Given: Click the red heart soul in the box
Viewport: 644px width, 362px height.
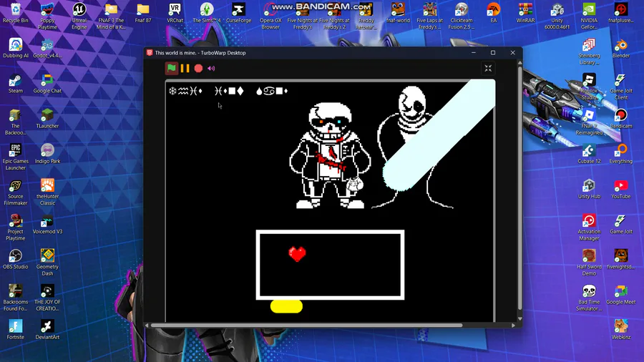Looking at the screenshot, I should 297,254.
